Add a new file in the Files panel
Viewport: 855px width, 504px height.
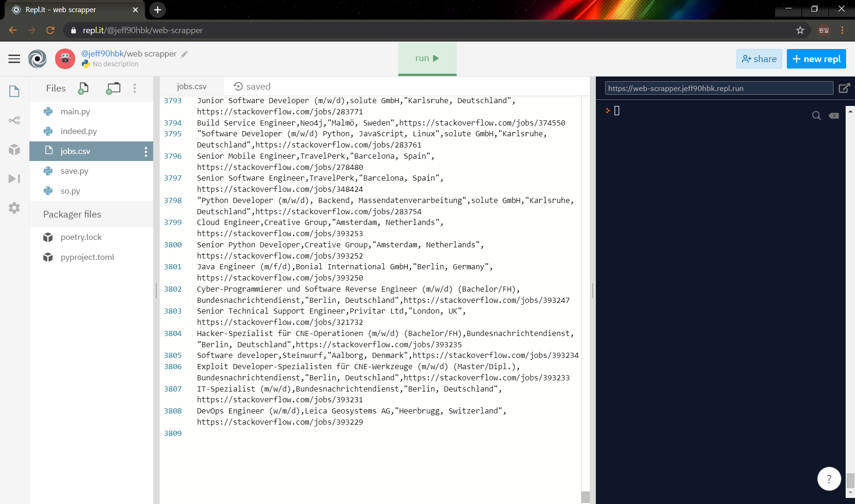pos(83,88)
